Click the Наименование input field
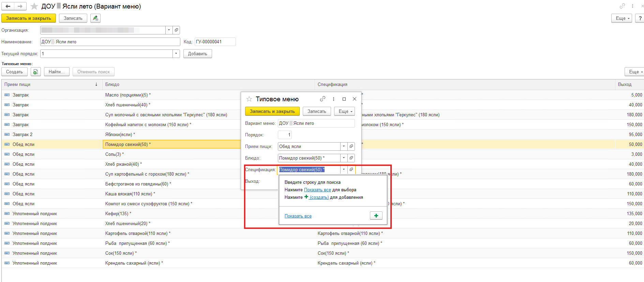644x282 pixels. [x=110, y=42]
